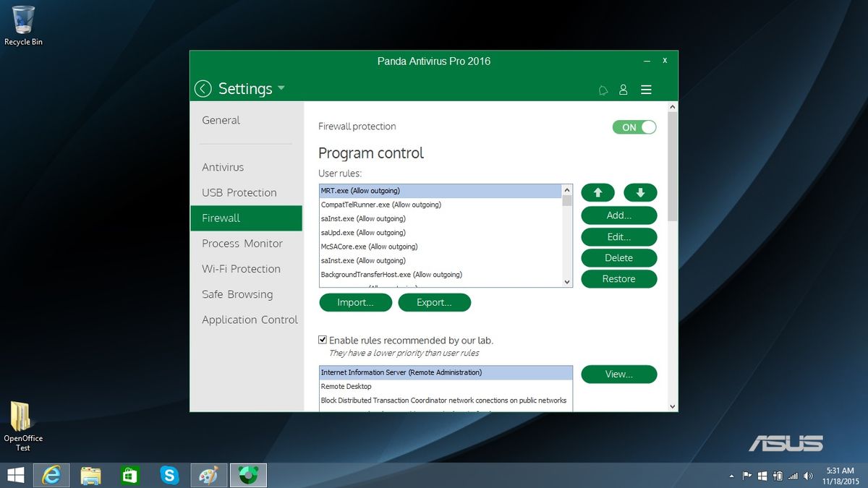Close the Panda Antivirus window

[x=665, y=61]
